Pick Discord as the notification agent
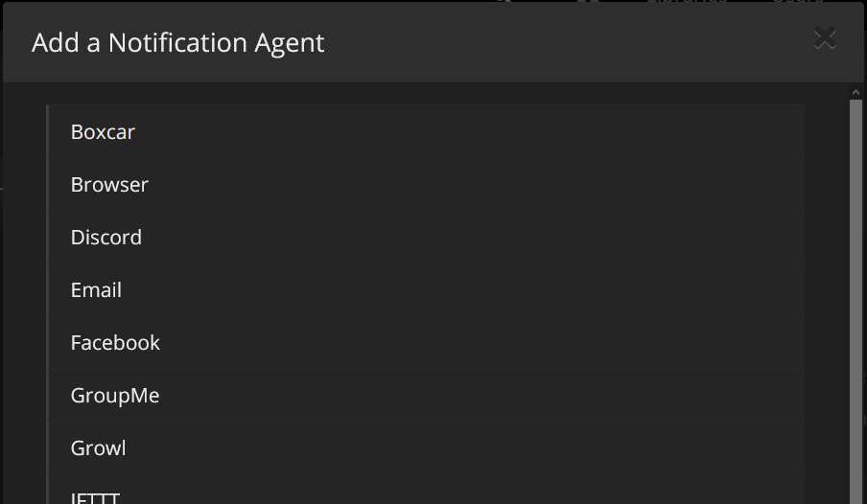The width and height of the screenshot is (867, 504). coord(426,237)
